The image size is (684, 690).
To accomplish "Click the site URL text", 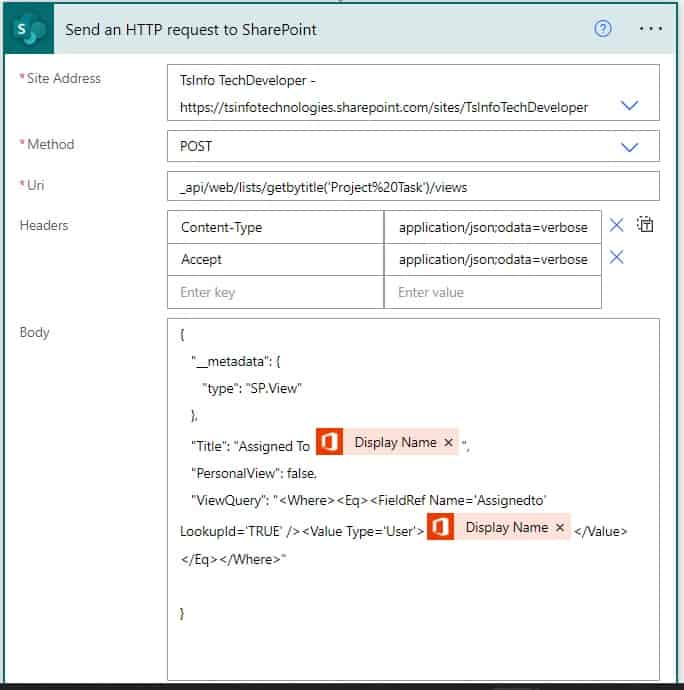I will click(384, 107).
